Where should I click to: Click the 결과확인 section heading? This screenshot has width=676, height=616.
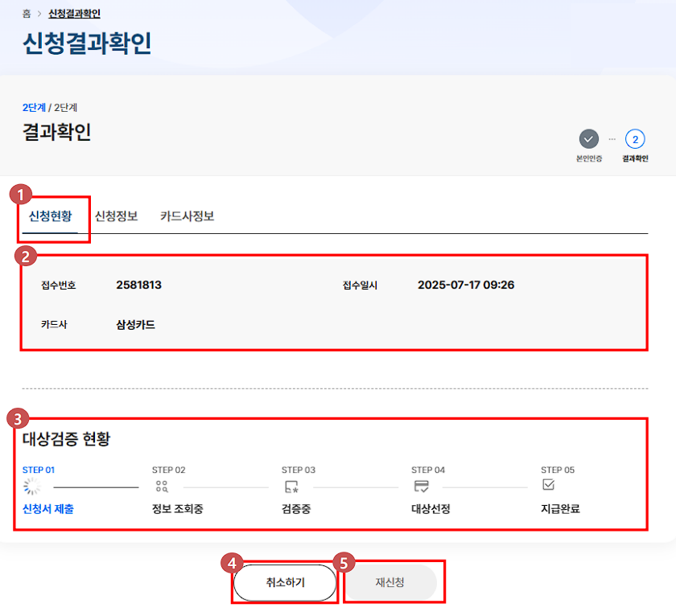click(56, 132)
